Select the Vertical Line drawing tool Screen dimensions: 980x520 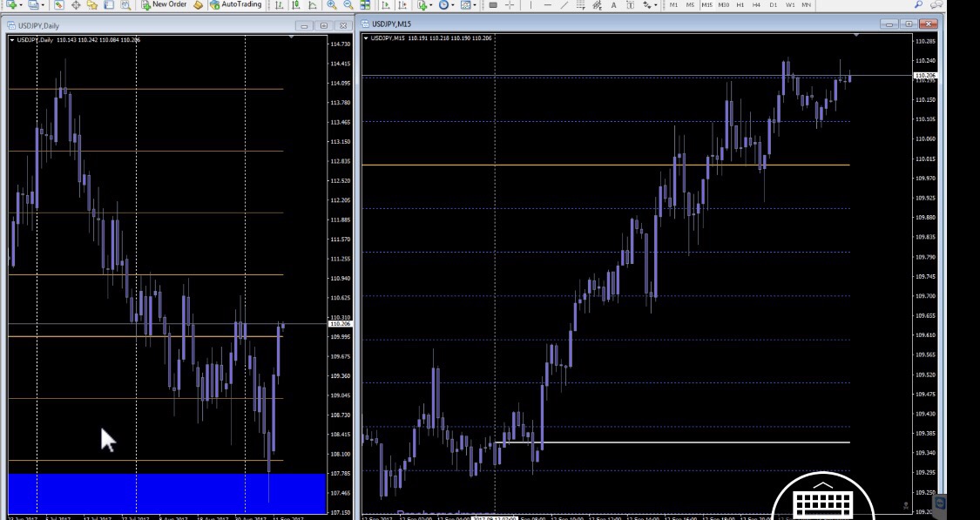[x=531, y=4]
